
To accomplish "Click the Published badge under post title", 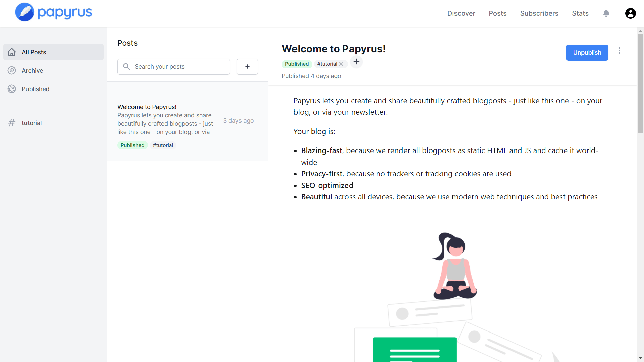I will pyautogui.click(x=297, y=64).
